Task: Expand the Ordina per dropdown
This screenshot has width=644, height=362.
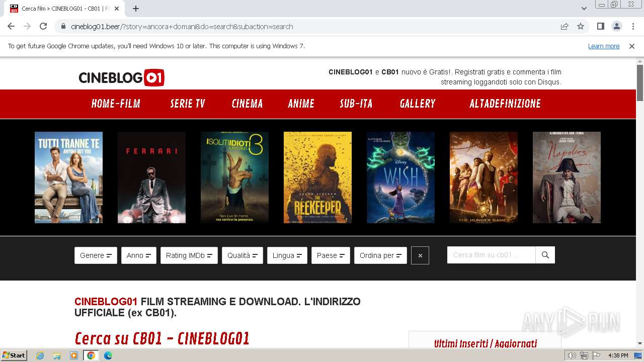Action: pyautogui.click(x=380, y=255)
